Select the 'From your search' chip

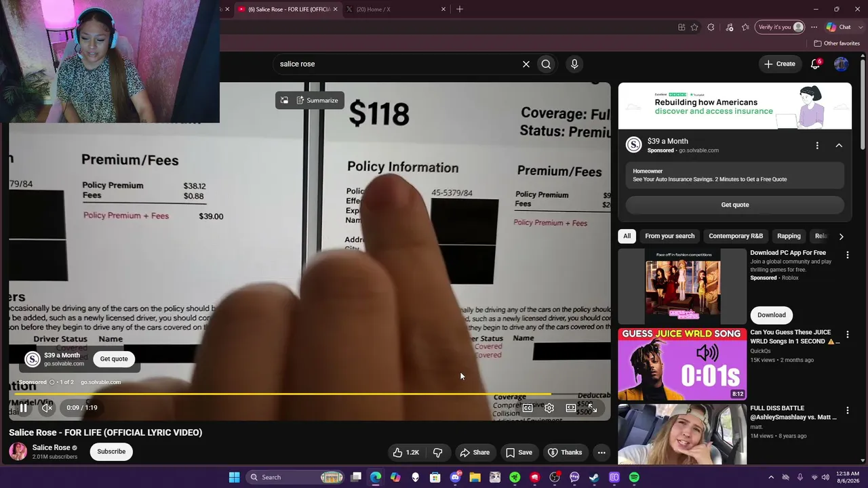tap(670, 236)
